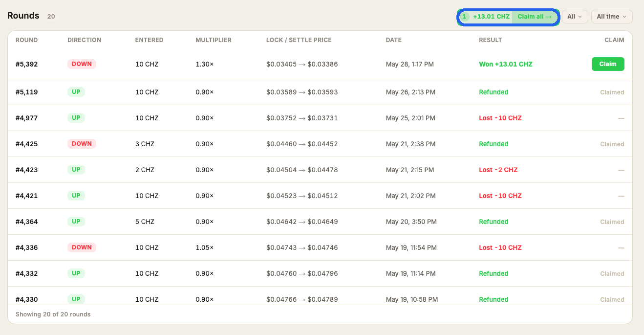The width and height of the screenshot is (644, 335).
Task: Click the +13.01 CHZ claimable total
Action: (491, 17)
